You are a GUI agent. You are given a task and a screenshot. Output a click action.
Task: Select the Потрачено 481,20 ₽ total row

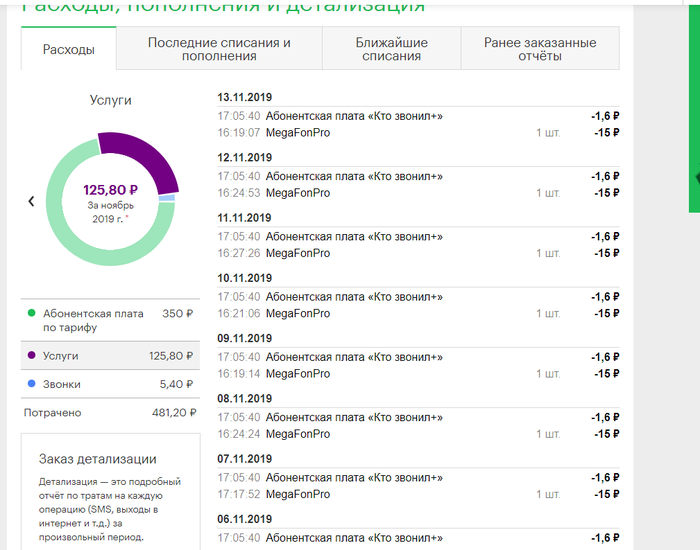pyautogui.click(x=110, y=412)
